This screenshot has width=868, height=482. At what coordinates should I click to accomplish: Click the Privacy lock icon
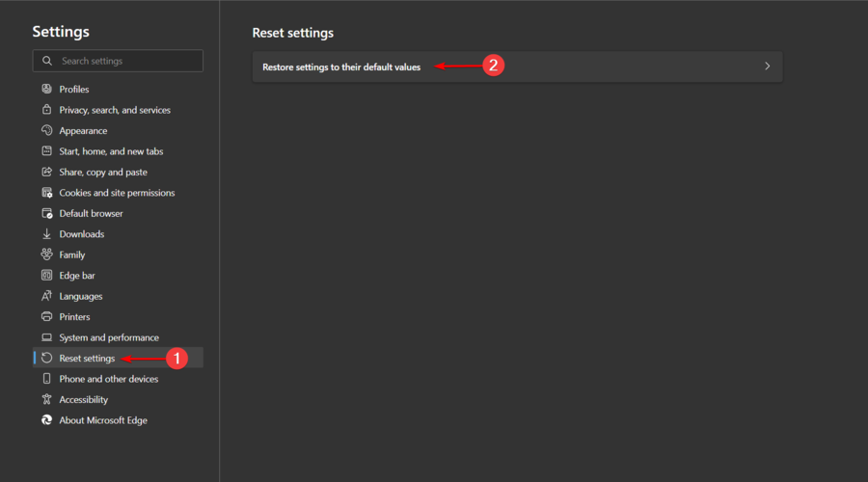click(x=46, y=110)
